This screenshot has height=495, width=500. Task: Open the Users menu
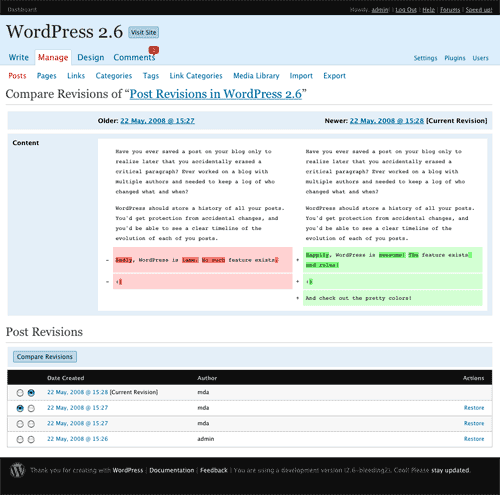(x=480, y=58)
